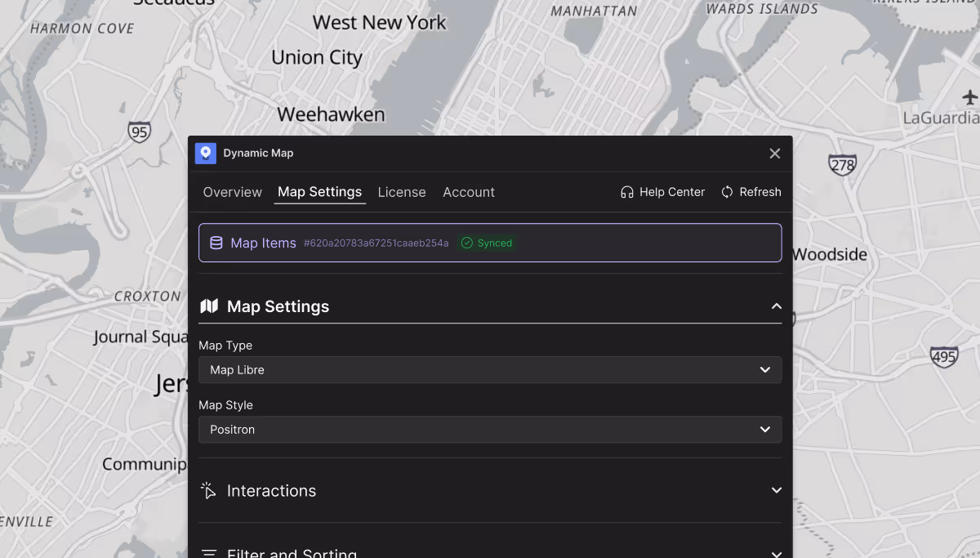This screenshot has height=558, width=980.
Task: Toggle the Interactions section open
Action: coord(775,490)
